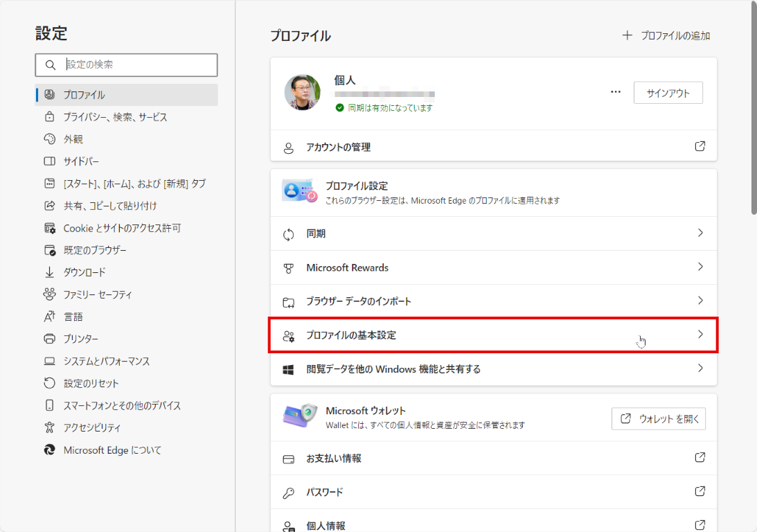Click the default browser icon next to 既定のブラウザー
Screen dimensions: 757x532
click(x=50, y=250)
